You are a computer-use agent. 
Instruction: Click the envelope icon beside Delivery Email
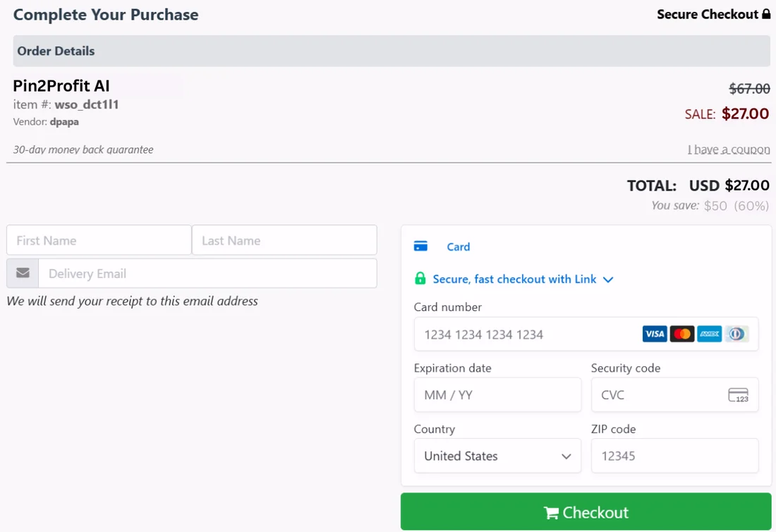[23, 273]
